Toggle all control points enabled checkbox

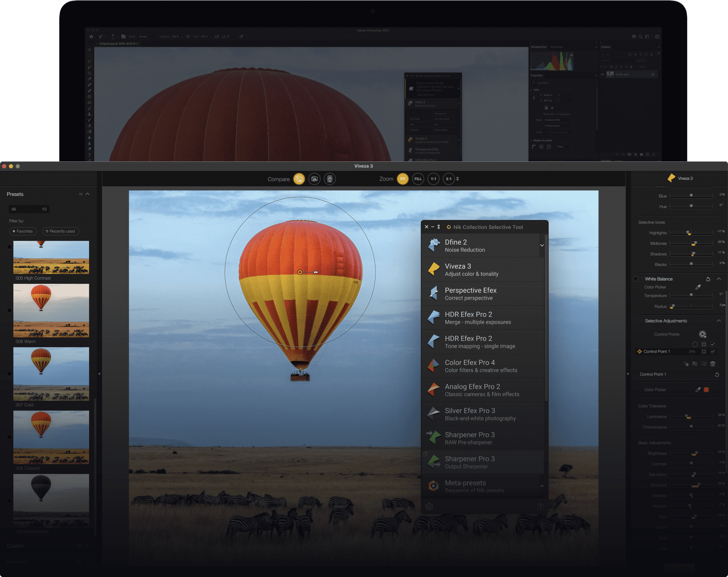click(x=713, y=344)
